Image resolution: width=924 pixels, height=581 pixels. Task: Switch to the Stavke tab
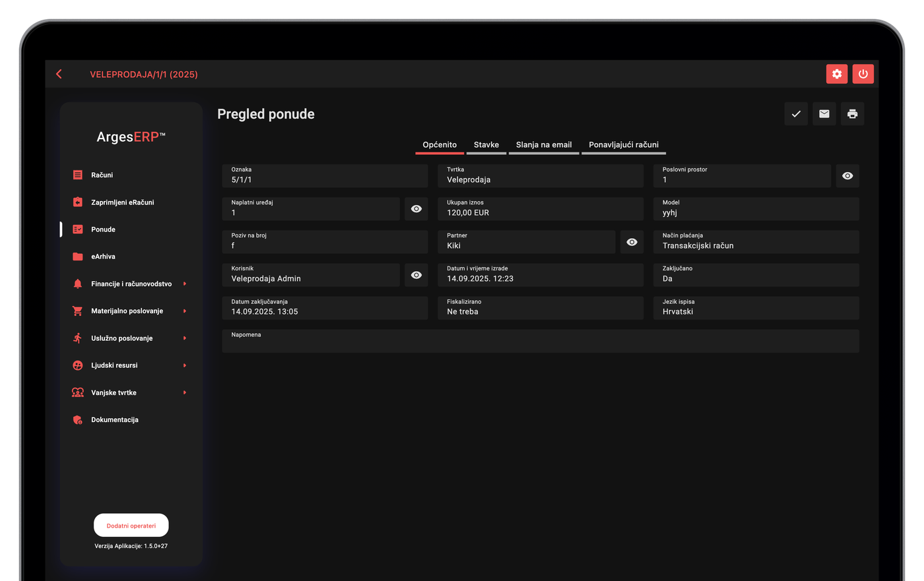click(486, 145)
